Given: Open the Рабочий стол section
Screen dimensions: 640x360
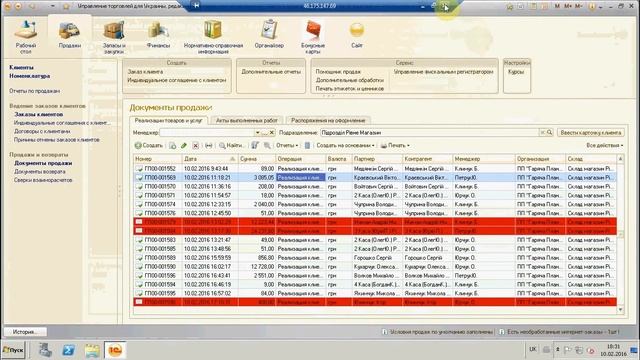Looking at the screenshot, I should (26, 37).
